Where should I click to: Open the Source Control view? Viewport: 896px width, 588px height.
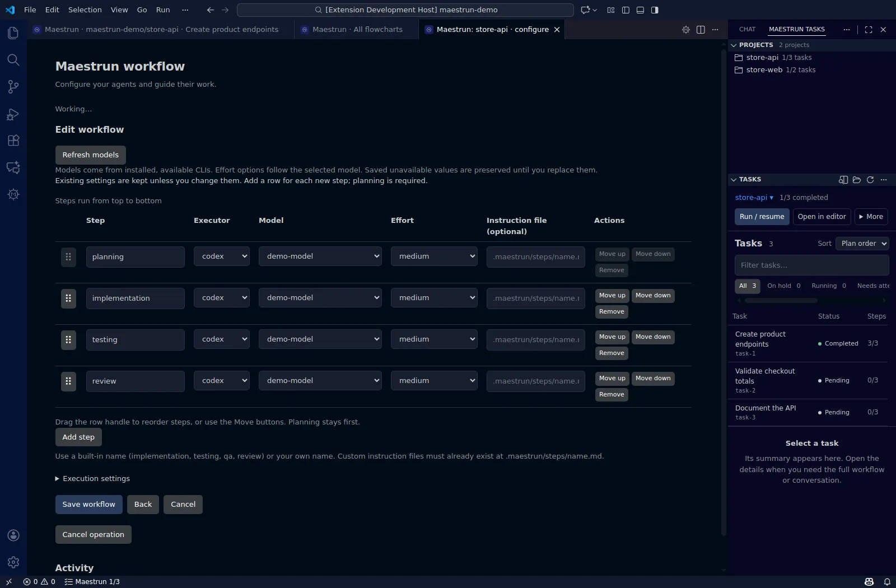[x=13, y=87]
